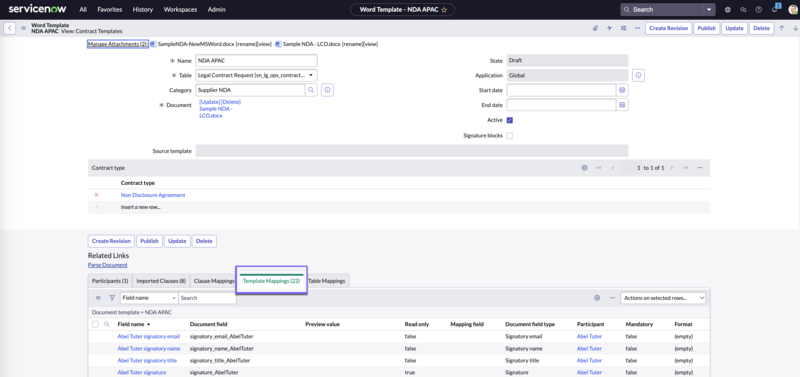Click into the Name input field

(256, 61)
